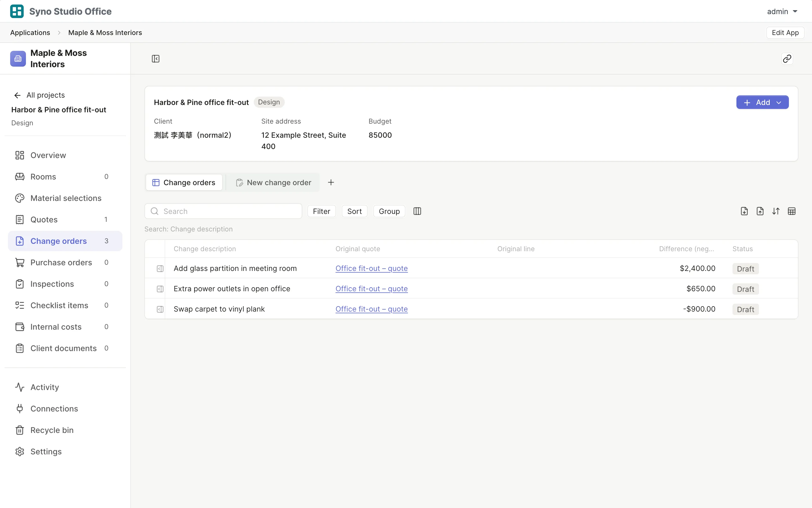Open Purchase orders section
Screen dimensions: 812x508
[65, 262]
